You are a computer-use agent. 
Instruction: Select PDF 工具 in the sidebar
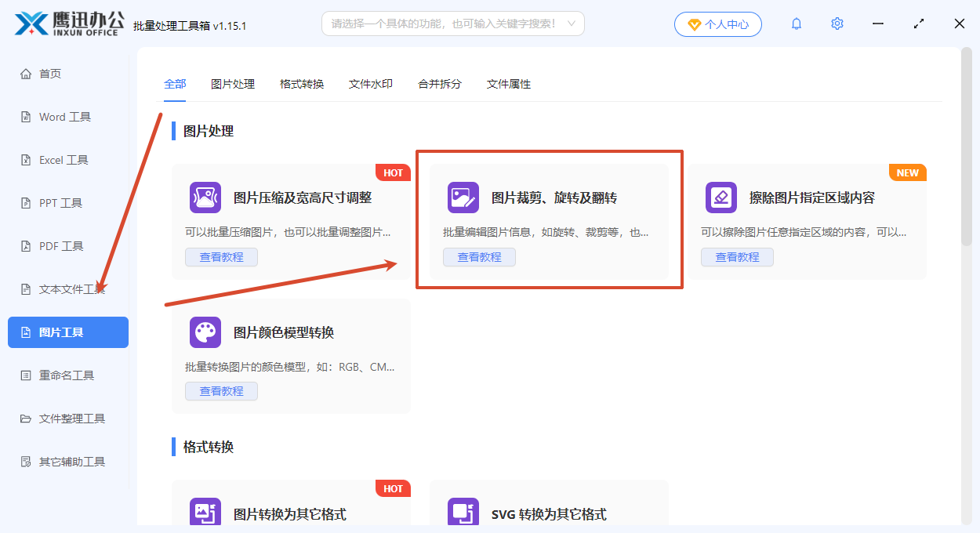[x=68, y=246]
